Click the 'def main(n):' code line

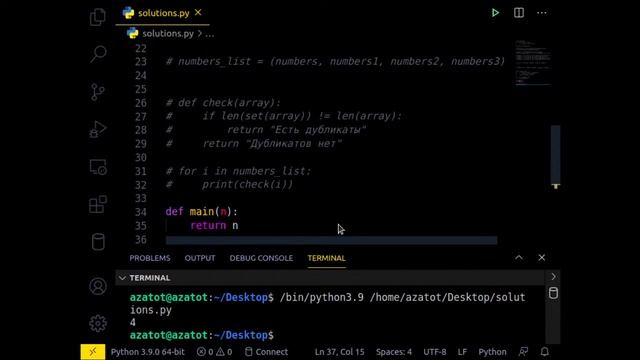[201, 212]
